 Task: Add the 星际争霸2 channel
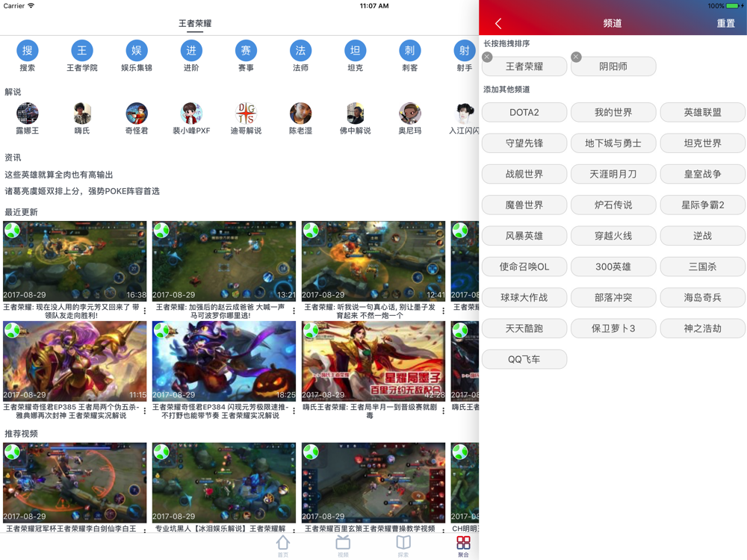703,205
